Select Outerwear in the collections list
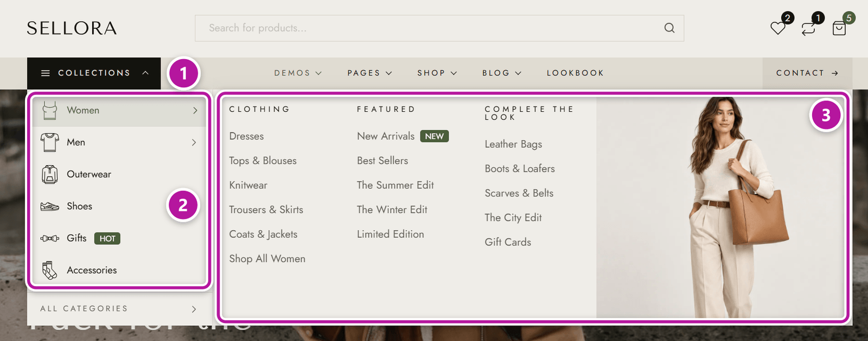Viewport: 868px width, 341px height. tap(119, 174)
